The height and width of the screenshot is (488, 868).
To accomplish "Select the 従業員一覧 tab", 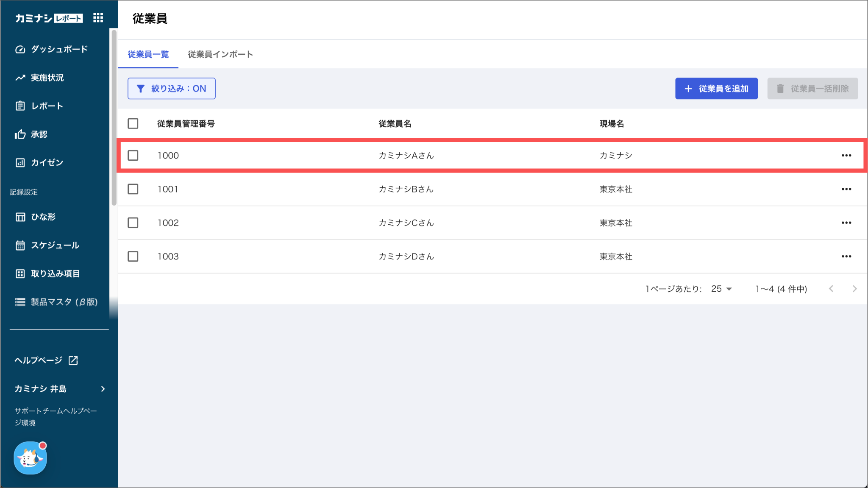I will [x=148, y=54].
